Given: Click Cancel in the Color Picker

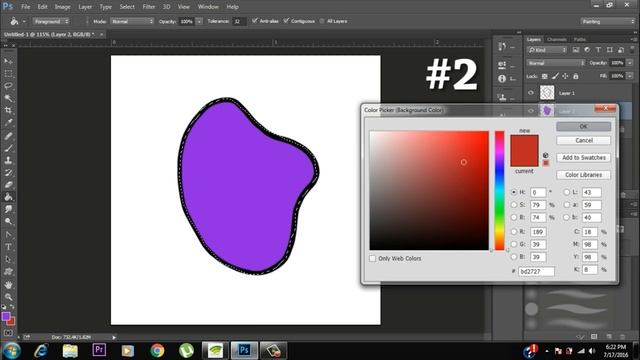Looking at the screenshot, I should click(x=584, y=140).
